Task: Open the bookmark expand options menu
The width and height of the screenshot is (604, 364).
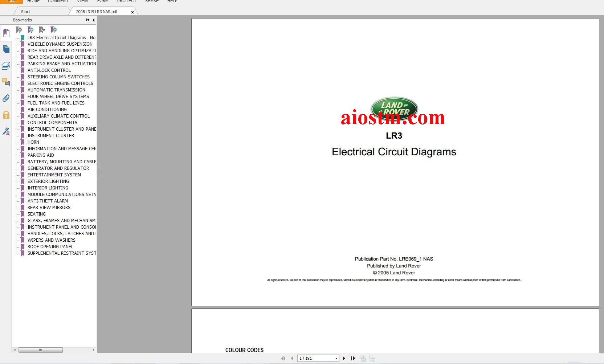Action: (x=54, y=30)
